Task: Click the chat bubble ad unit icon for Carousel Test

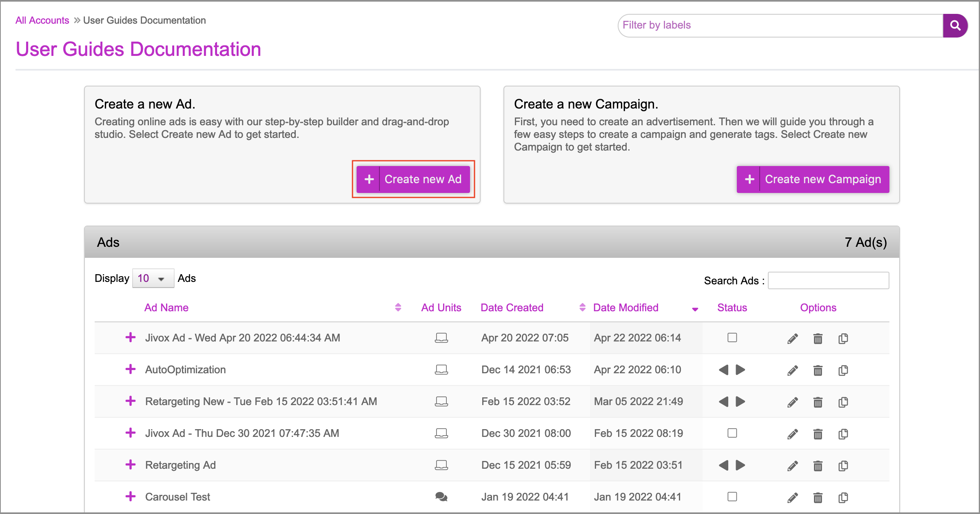Action: click(441, 497)
